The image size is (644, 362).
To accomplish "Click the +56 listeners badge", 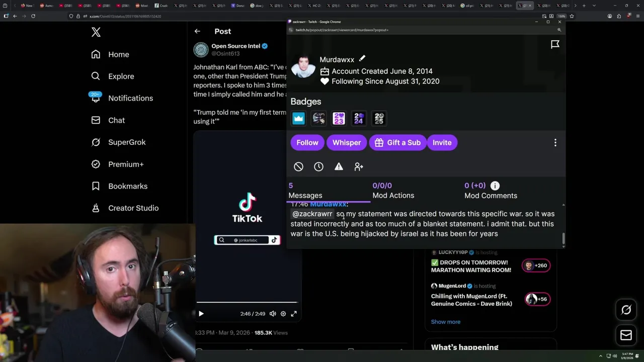I will click(x=537, y=299).
